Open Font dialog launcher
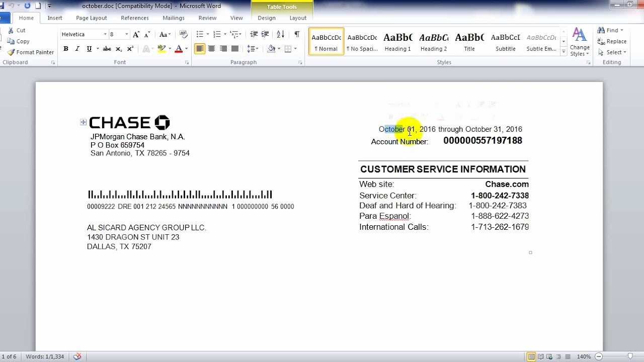The width and height of the screenshot is (644, 362). coord(187,62)
